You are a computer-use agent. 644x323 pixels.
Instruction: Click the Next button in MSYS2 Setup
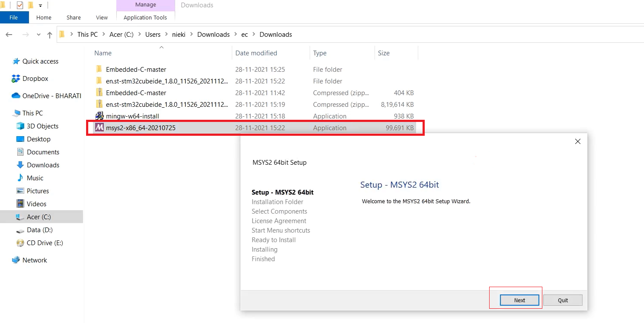click(519, 300)
